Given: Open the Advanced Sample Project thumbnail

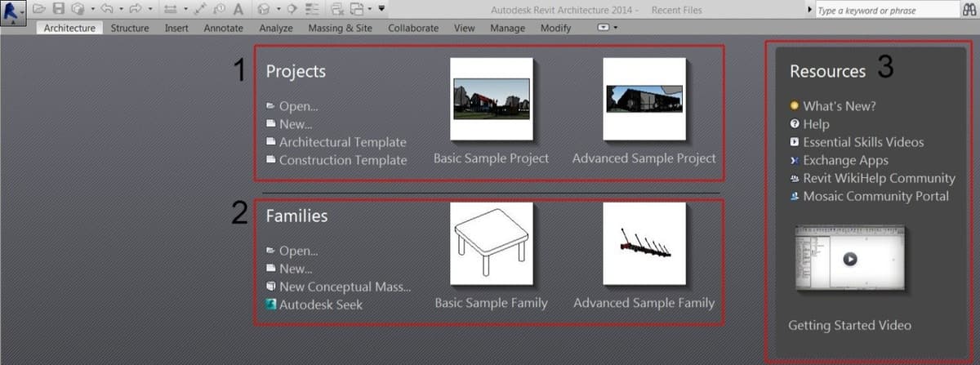Looking at the screenshot, I should tap(644, 99).
